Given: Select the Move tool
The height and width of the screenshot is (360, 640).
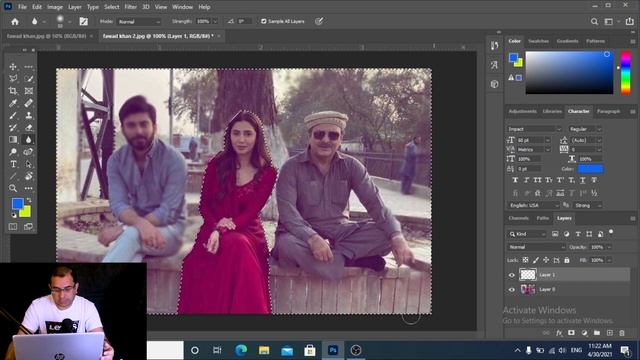Looking at the screenshot, I should [13, 67].
